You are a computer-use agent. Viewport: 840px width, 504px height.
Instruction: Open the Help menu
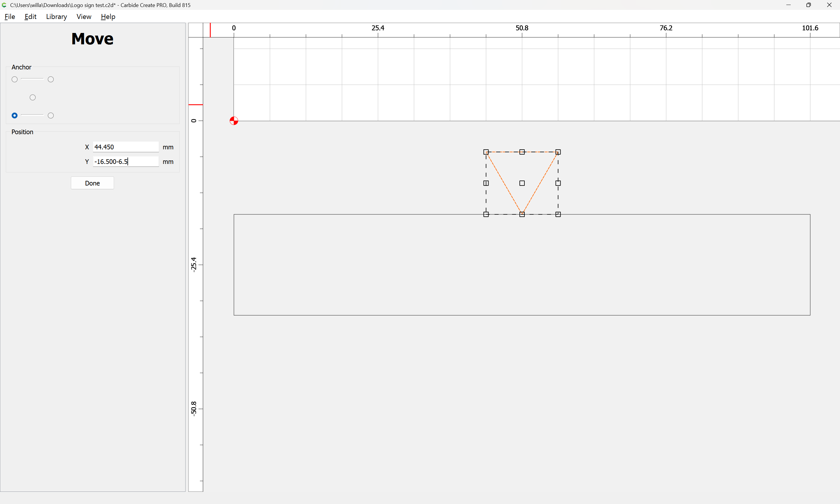tap(108, 17)
